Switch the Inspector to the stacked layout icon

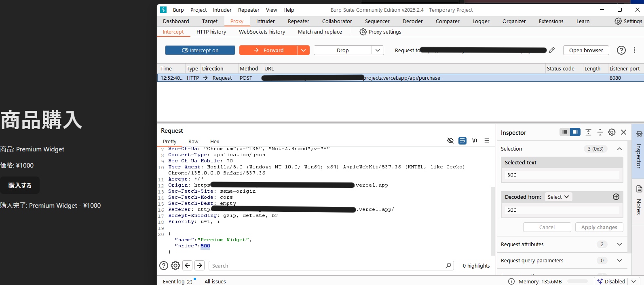(565, 132)
